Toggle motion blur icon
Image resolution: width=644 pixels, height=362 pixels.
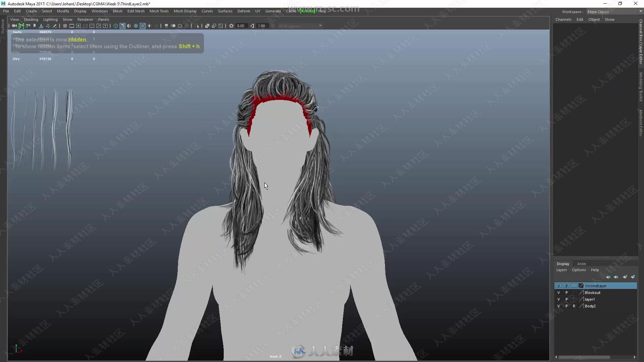click(x=173, y=26)
